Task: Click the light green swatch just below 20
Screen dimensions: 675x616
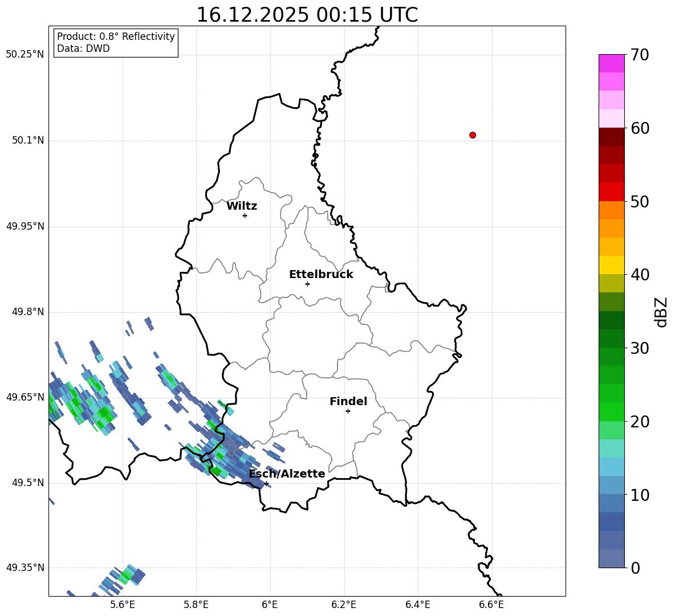Action: (x=611, y=430)
